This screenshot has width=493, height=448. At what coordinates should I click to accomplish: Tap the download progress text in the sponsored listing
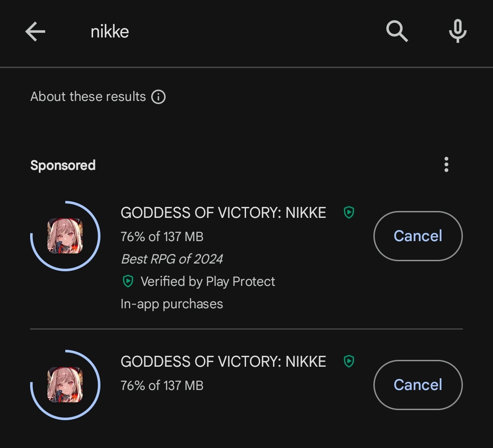162,237
